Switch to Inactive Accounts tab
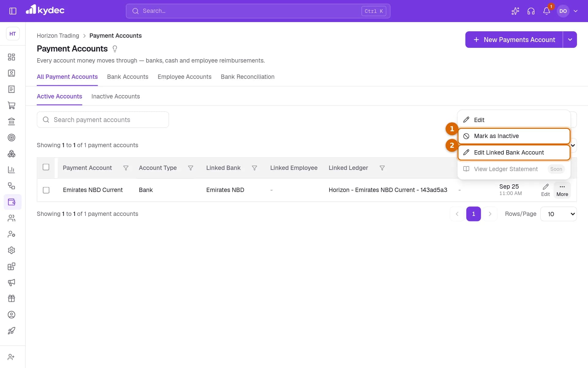The height and width of the screenshot is (368, 588). tap(115, 96)
